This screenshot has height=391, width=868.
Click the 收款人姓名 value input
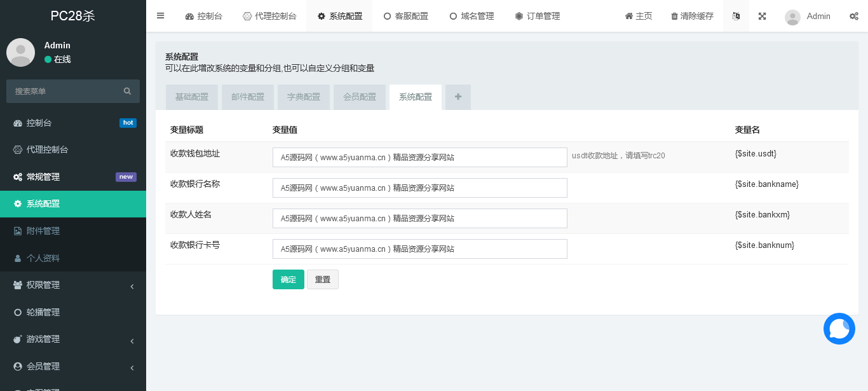pyautogui.click(x=420, y=219)
